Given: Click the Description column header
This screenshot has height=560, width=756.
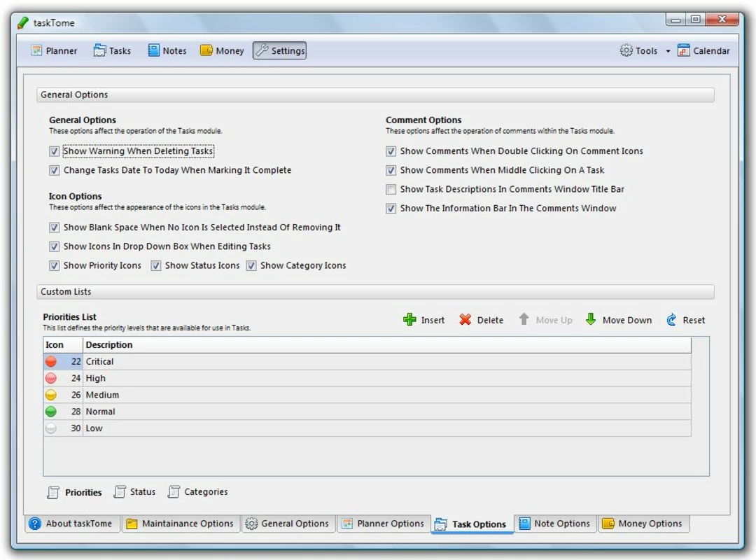Looking at the screenshot, I should pos(387,345).
